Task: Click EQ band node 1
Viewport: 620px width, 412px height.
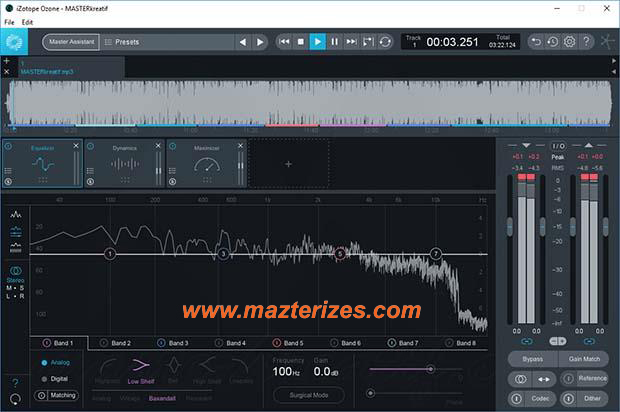Action: click(110, 254)
